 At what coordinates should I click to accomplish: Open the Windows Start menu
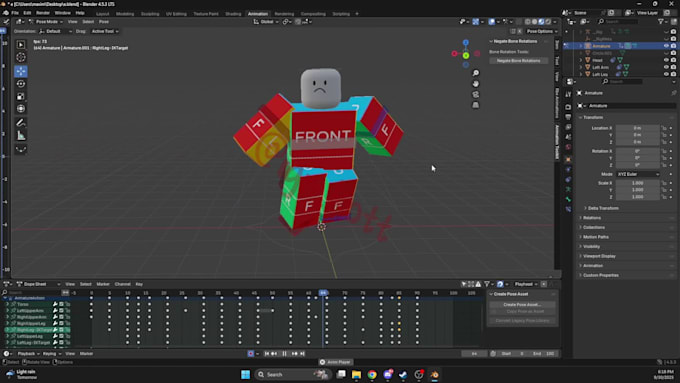click(245, 374)
